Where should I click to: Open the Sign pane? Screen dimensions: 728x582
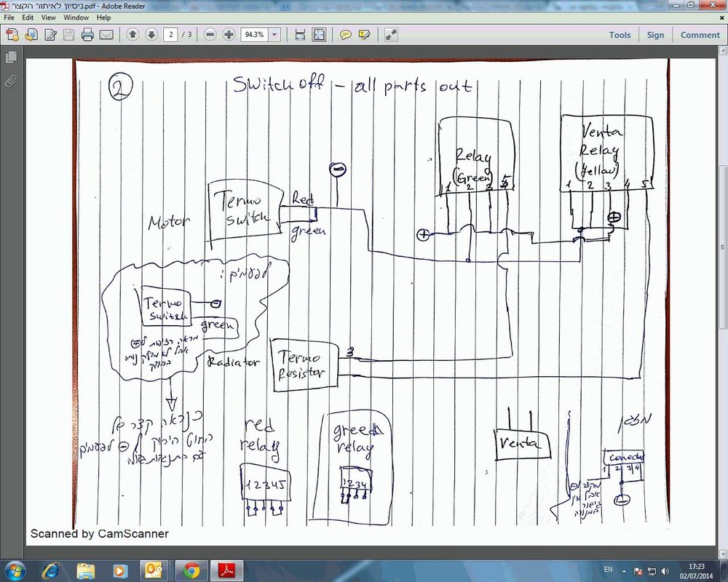pos(655,35)
